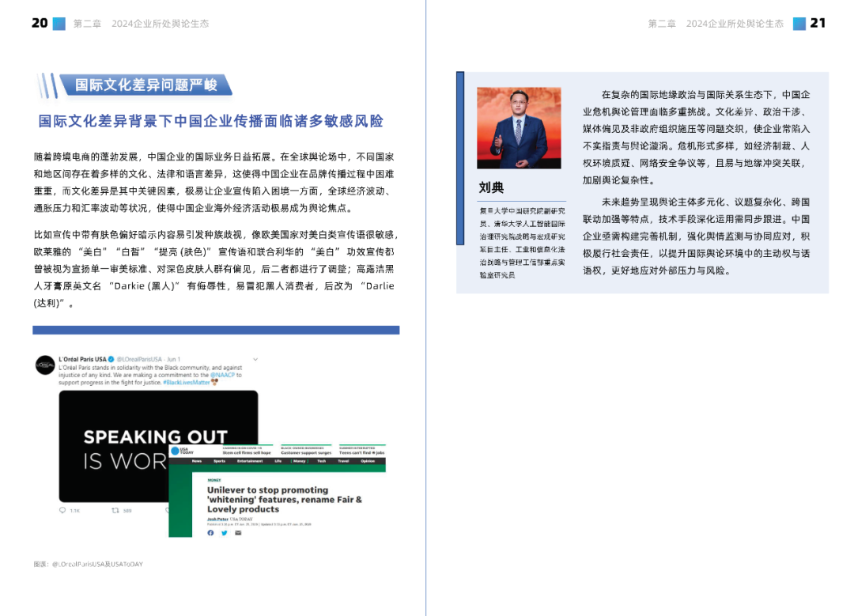Click the L'Oréal Paris round avatar logo
The image size is (854, 616).
(x=45, y=365)
